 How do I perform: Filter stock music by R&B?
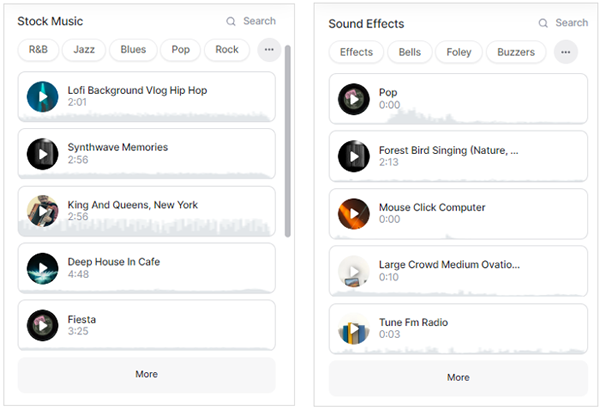tap(38, 49)
